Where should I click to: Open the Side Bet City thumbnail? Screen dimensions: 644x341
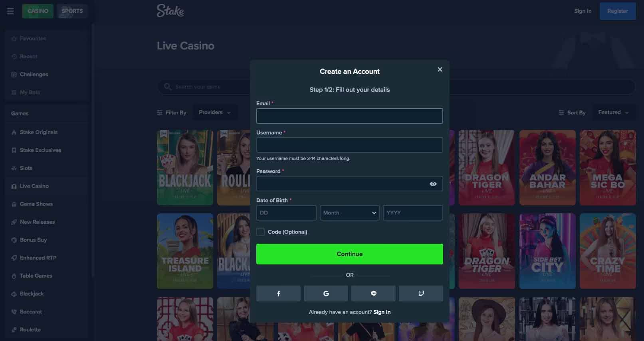pos(547,251)
